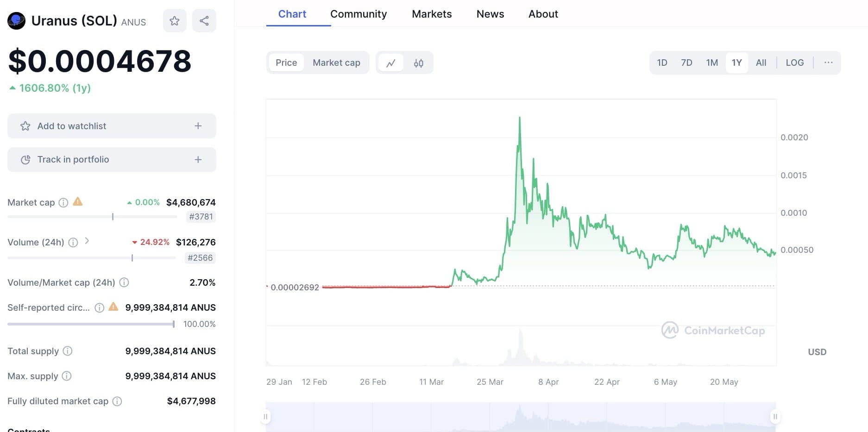Expand the Volume (24h) chevron arrow
The height and width of the screenshot is (432, 868).
(87, 241)
